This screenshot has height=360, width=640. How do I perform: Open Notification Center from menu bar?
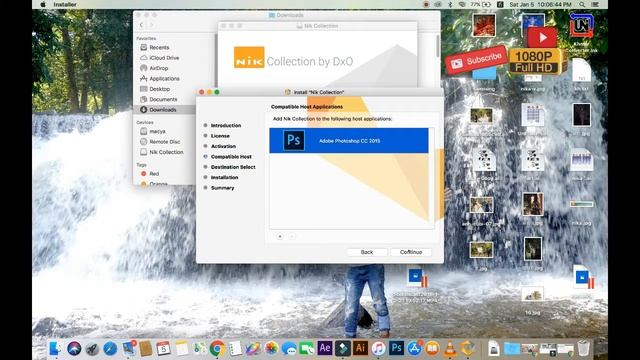(x=595, y=4)
